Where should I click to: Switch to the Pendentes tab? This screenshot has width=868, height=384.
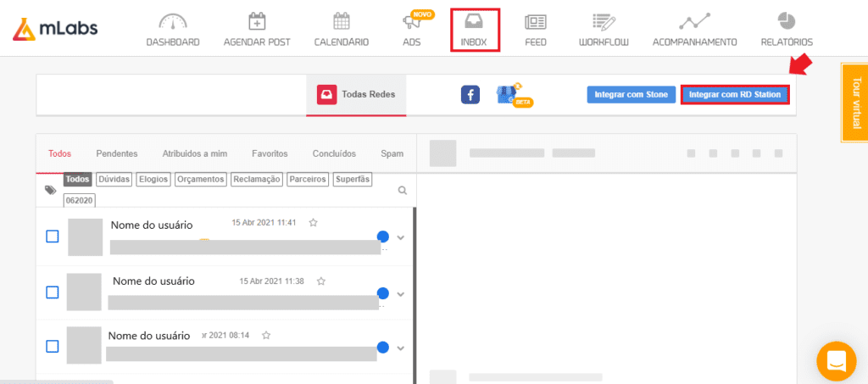117,153
